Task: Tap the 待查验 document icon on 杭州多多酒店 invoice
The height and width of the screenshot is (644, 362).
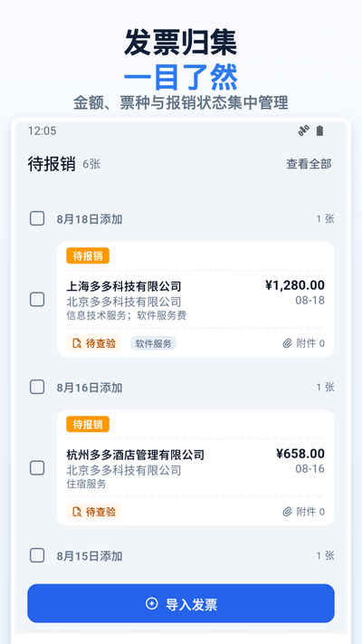Action: (77, 512)
